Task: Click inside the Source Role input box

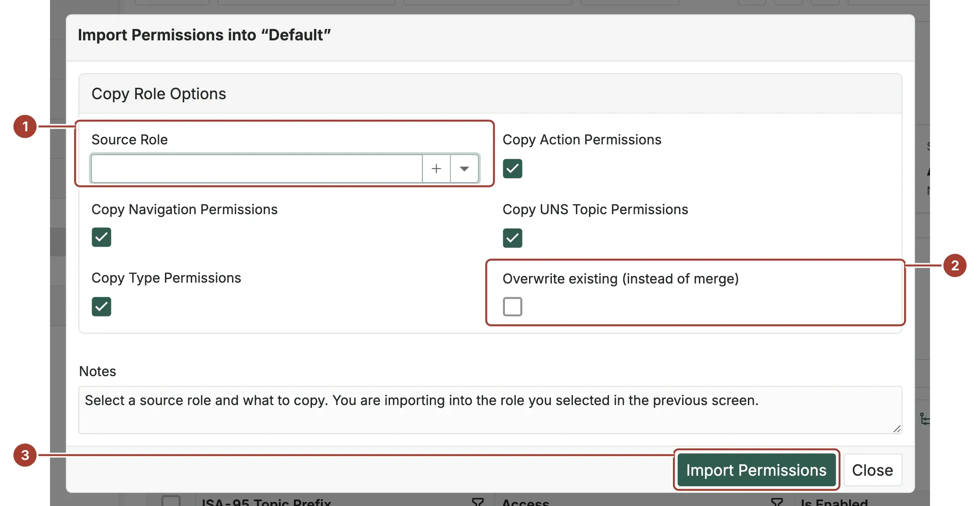Action: pos(257,169)
